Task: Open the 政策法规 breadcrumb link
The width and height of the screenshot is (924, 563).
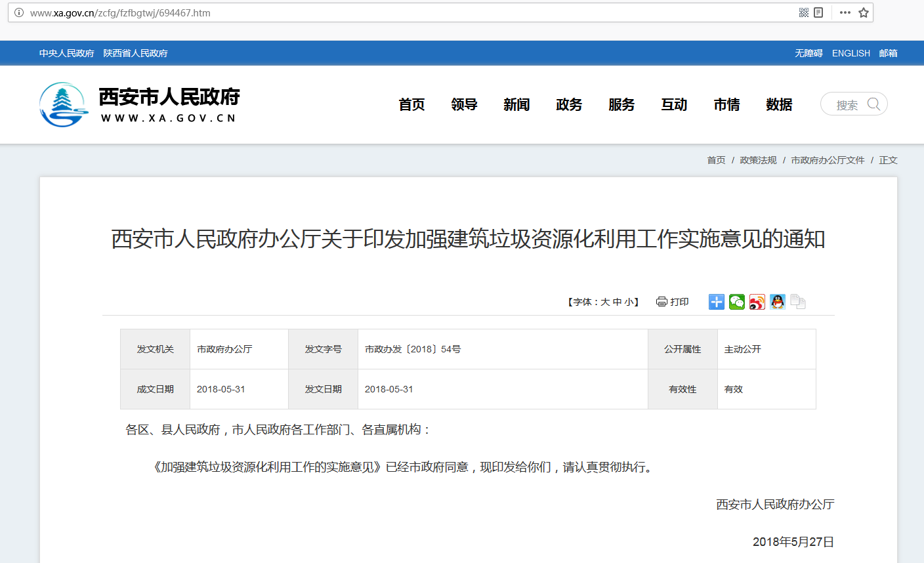Action: click(x=757, y=159)
